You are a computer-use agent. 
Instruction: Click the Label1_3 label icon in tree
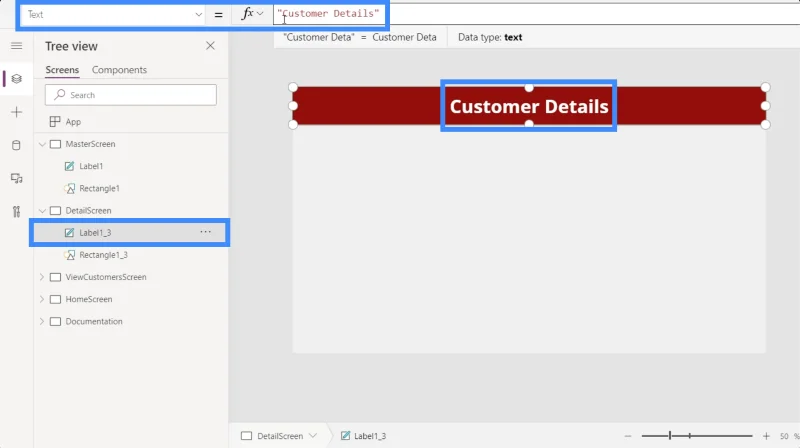(x=69, y=233)
